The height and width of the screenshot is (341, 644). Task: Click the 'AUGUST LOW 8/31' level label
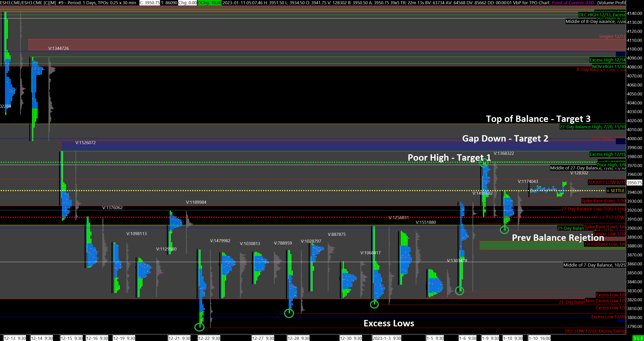tap(606, 182)
